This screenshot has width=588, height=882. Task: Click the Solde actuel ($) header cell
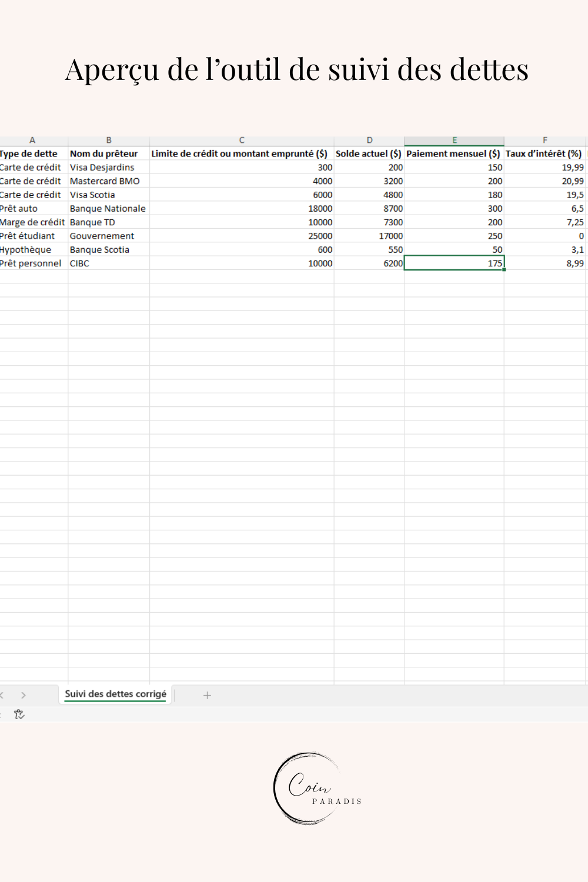(x=369, y=153)
